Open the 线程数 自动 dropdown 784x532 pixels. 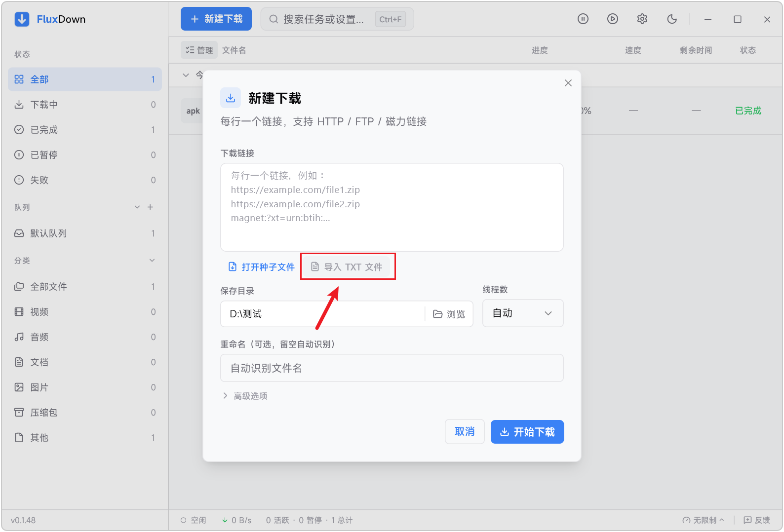click(523, 313)
